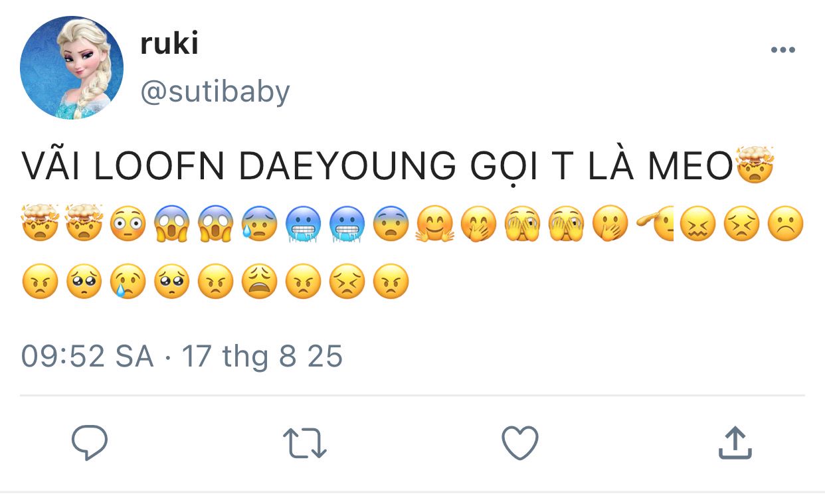Share the tweet via the upload icon
This screenshot has height=504, width=825.
pyautogui.click(x=735, y=443)
